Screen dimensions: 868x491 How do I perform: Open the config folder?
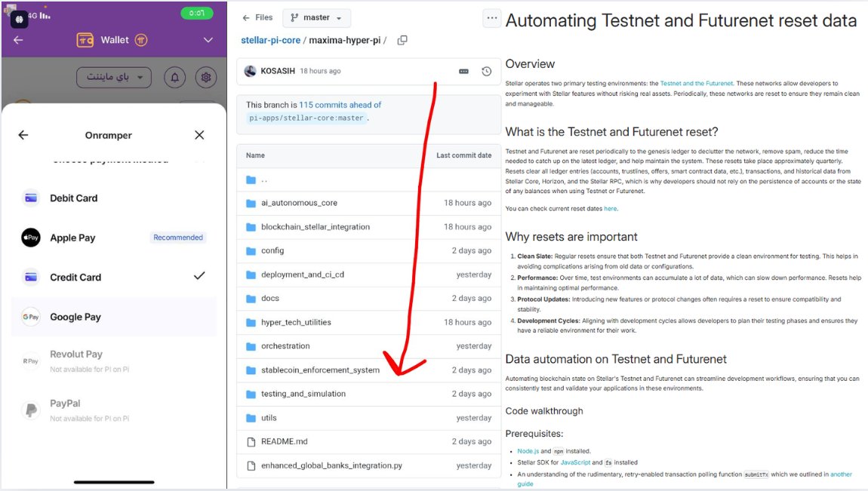pyautogui.click(x=272, y=250)
